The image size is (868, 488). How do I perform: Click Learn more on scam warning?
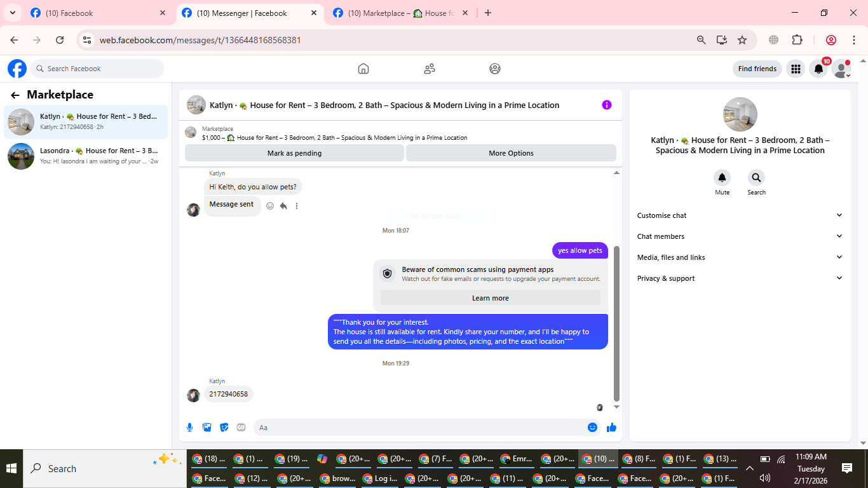click(x=490, y=298)
